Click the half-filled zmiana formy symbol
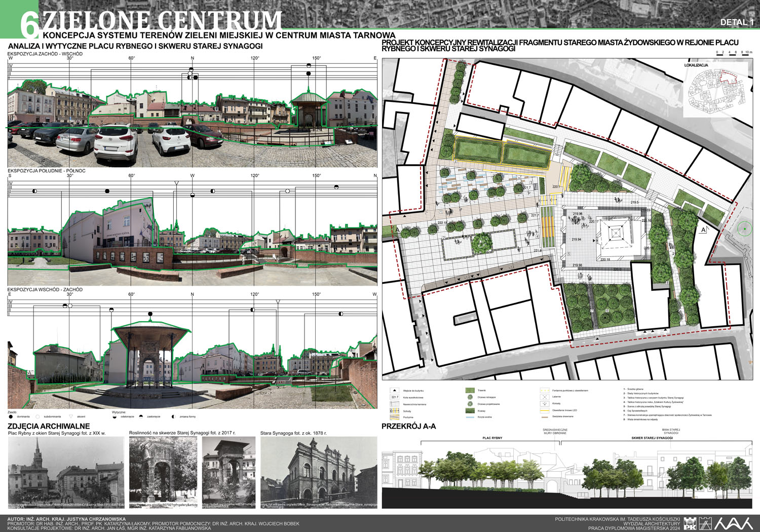760x532 pixels. pos(174,416)
